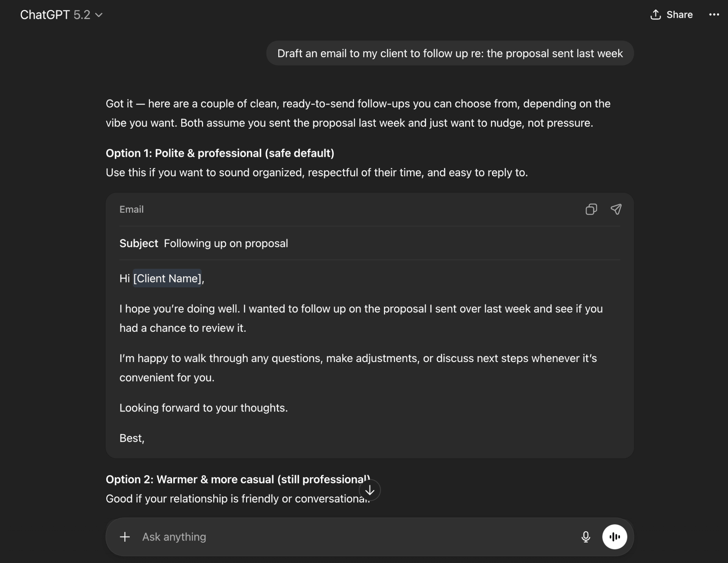Start dictation with the microphone icon

[x=585, y=537]
